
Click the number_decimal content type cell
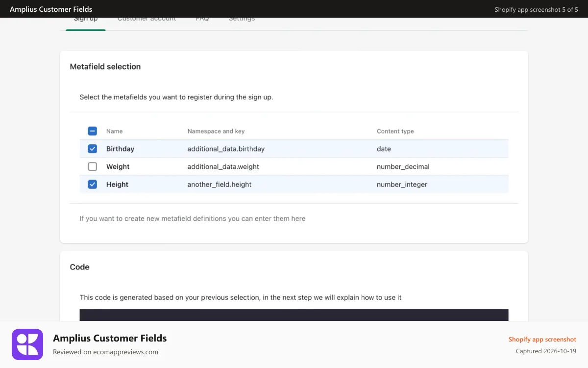pos(403,166)
